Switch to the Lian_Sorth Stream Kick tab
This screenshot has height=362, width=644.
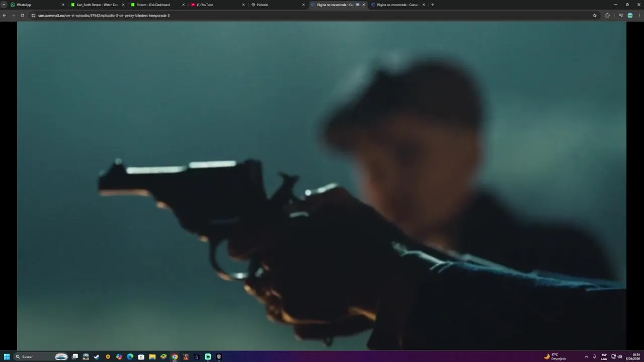tap(98, 5)
